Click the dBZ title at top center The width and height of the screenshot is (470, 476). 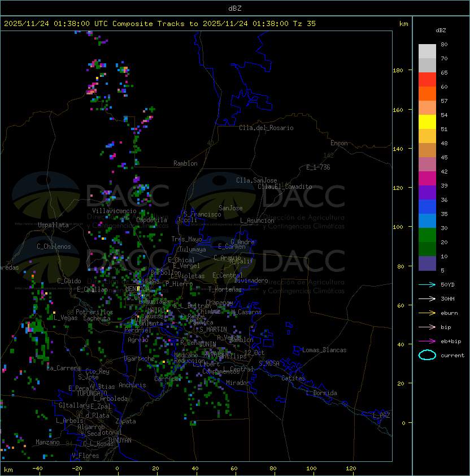[235, 8]
